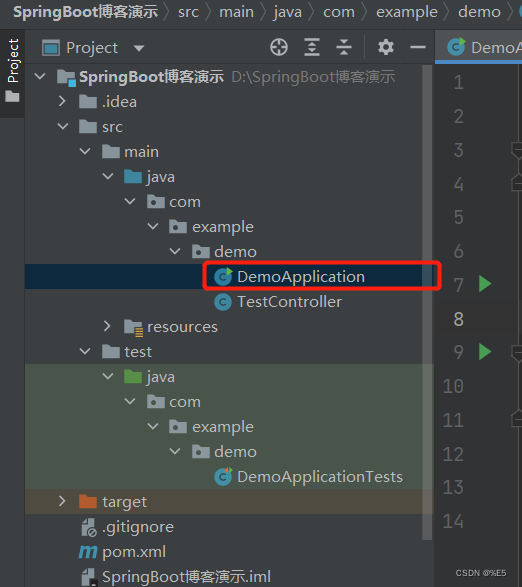Select DemoApplicationTests class file
522x587 pixels.
(x=320, y=477)
